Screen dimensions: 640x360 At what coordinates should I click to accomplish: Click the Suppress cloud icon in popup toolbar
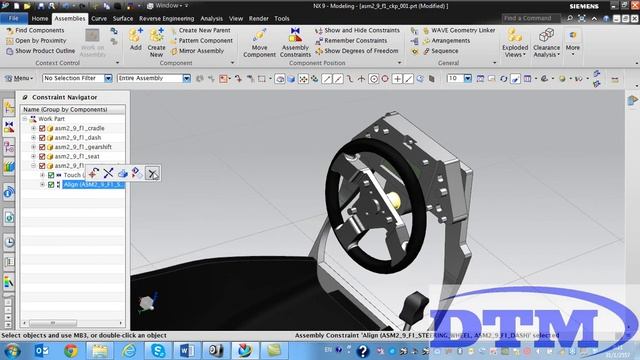(122, 173)
